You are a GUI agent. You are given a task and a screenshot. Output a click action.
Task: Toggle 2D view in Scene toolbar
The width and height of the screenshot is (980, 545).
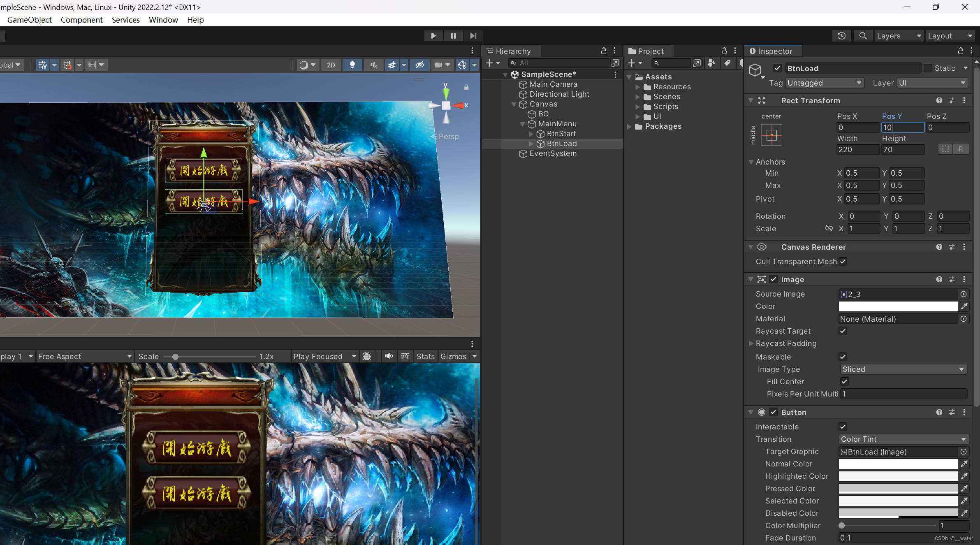click(x=331, y=65)
